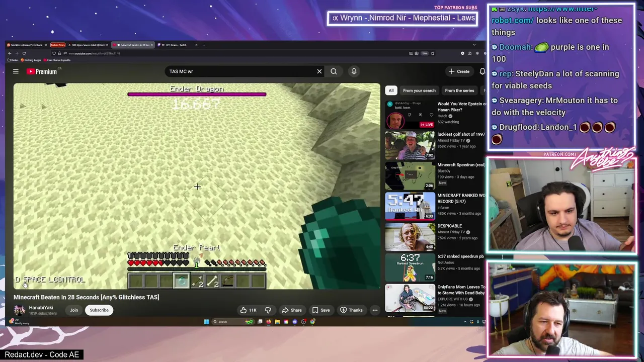Viewport: 644px width, 362px height.
Task: Open the litter-robot.com link in chat
Action: pyautogui.click(x=545, y=15)
